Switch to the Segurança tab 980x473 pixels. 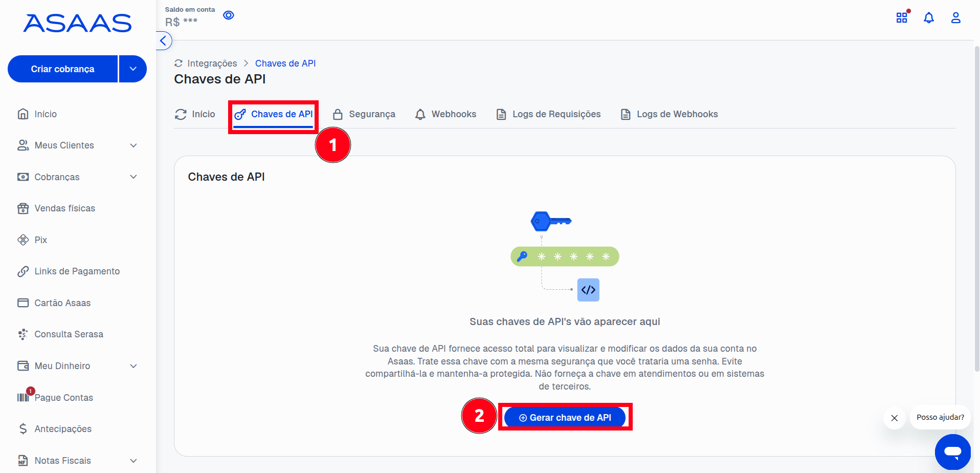pyautogui.click(x=364, y=114)
